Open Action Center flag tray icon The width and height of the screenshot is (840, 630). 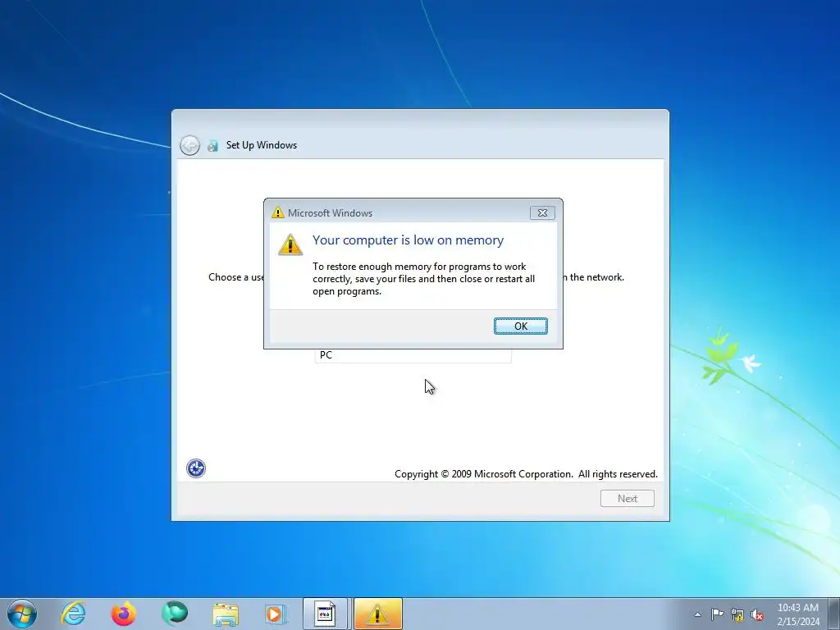[717, 614]
